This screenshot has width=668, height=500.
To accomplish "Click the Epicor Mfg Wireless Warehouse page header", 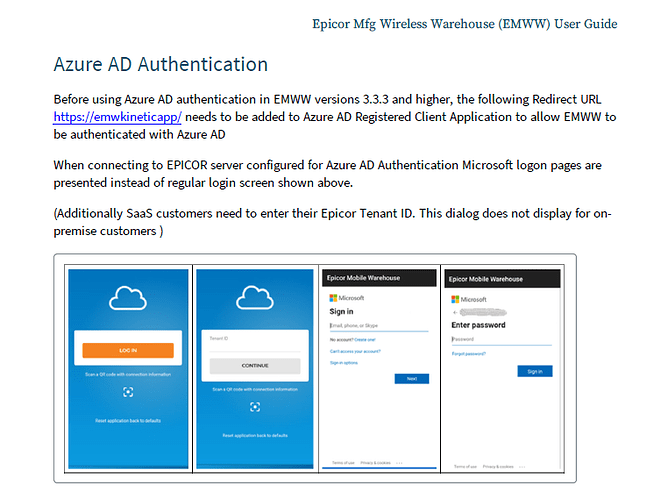I will click(x=464, y=24).
